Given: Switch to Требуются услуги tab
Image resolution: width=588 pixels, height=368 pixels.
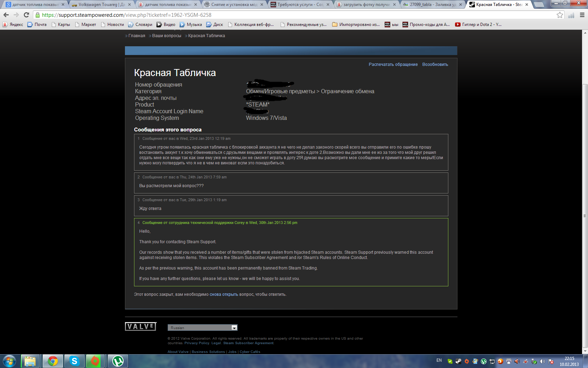Looking at the screenshot, I should 300,5.
